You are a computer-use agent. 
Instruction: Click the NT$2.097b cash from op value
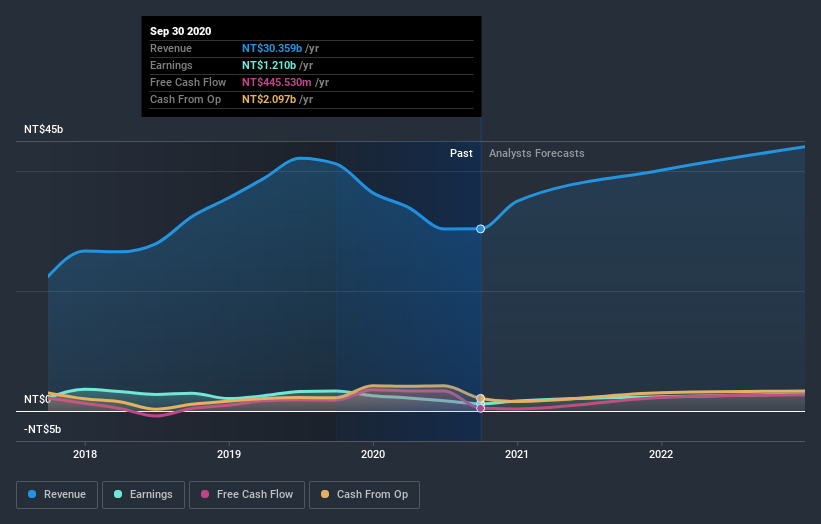[x=269, y=99]
